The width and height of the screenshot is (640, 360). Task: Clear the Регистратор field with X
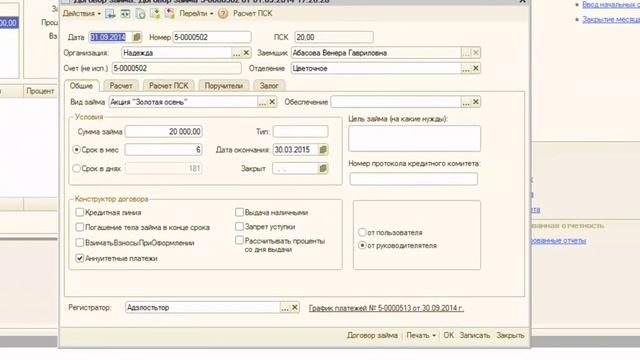295,307
